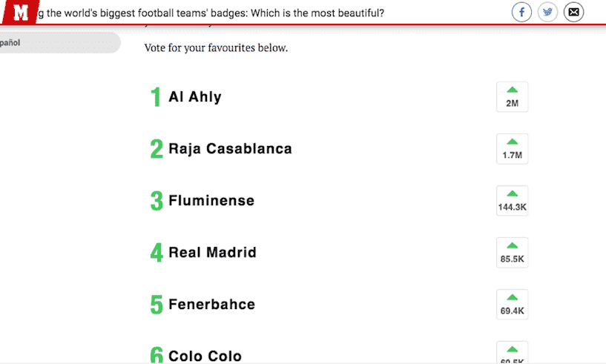This screenshot has width=606, height=364.
Task: Select the Raja Casablanca team name
Action: [x=230, y=149]
